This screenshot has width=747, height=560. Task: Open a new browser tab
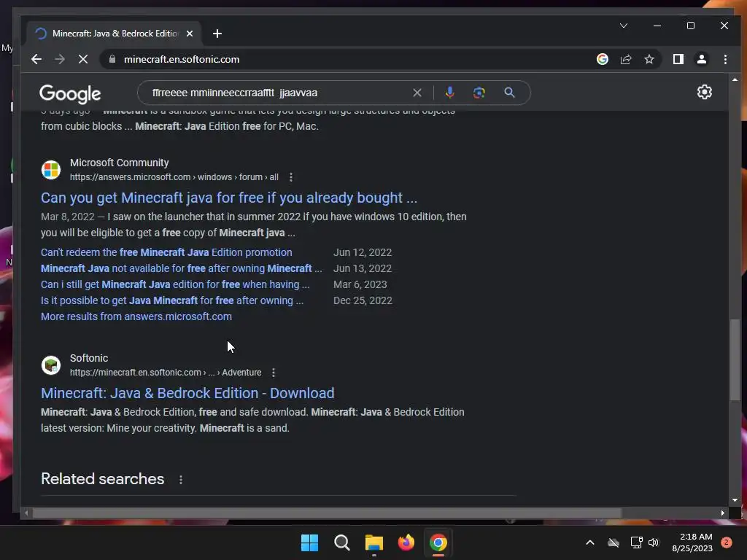(x=217, y=34)
